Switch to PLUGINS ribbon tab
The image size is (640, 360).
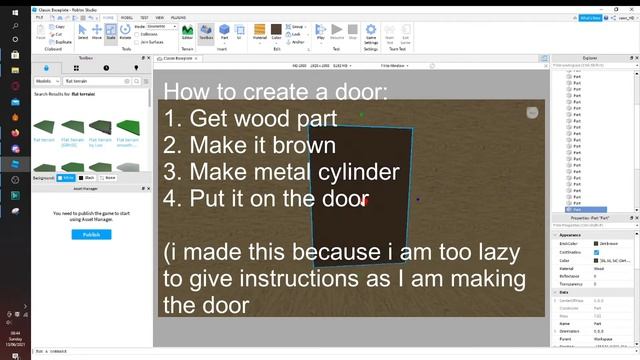click(x=178, y=18)
